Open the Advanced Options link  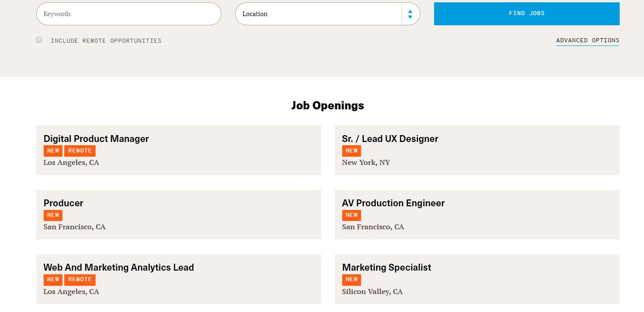point(588,40)
